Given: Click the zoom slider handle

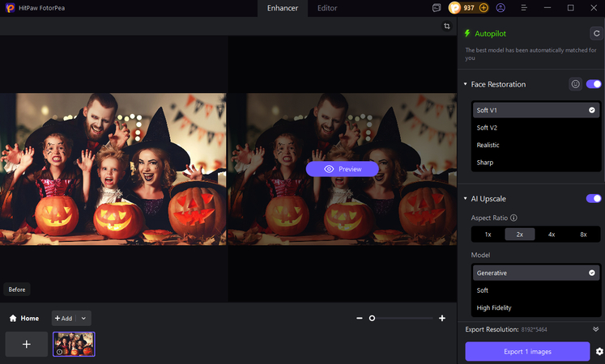Looking at the screenshot, I should click(372, 318).
